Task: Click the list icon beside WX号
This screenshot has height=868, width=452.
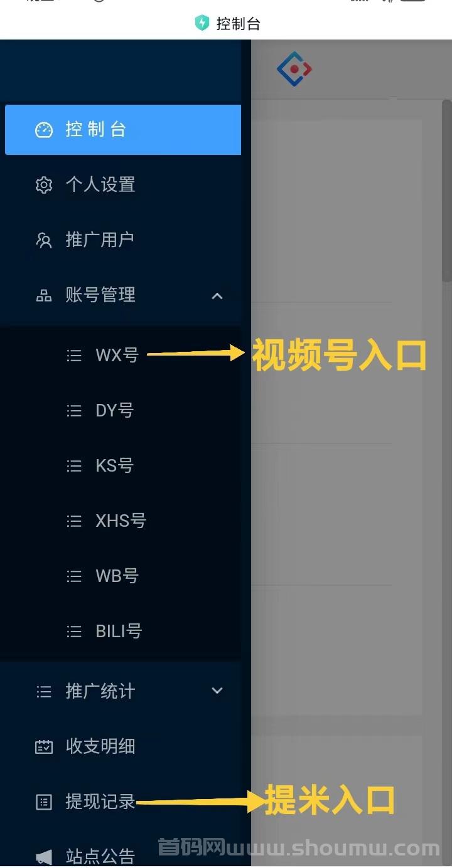Action: [74, 356]
